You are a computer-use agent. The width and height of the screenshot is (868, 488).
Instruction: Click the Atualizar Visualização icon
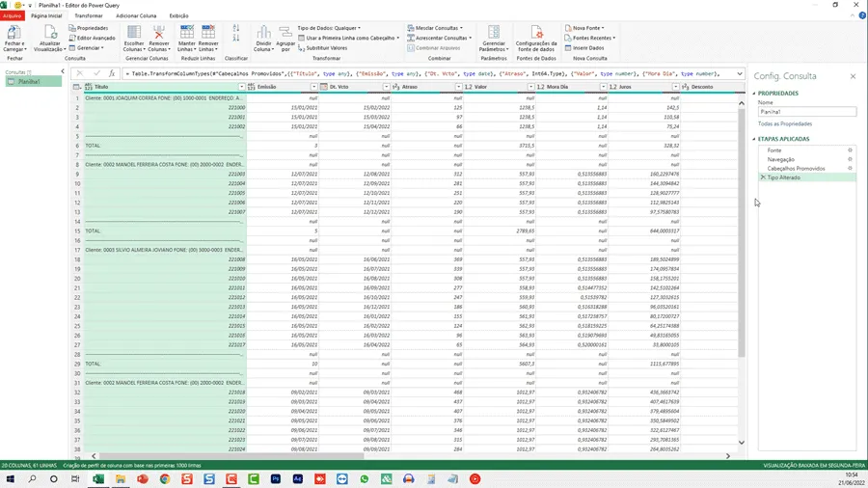click(50, 32)
